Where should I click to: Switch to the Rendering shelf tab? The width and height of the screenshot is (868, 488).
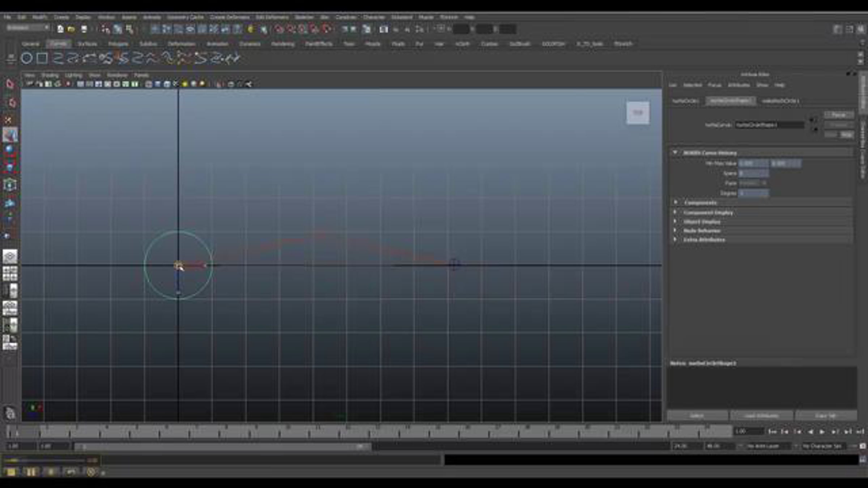tap(282, 44)
